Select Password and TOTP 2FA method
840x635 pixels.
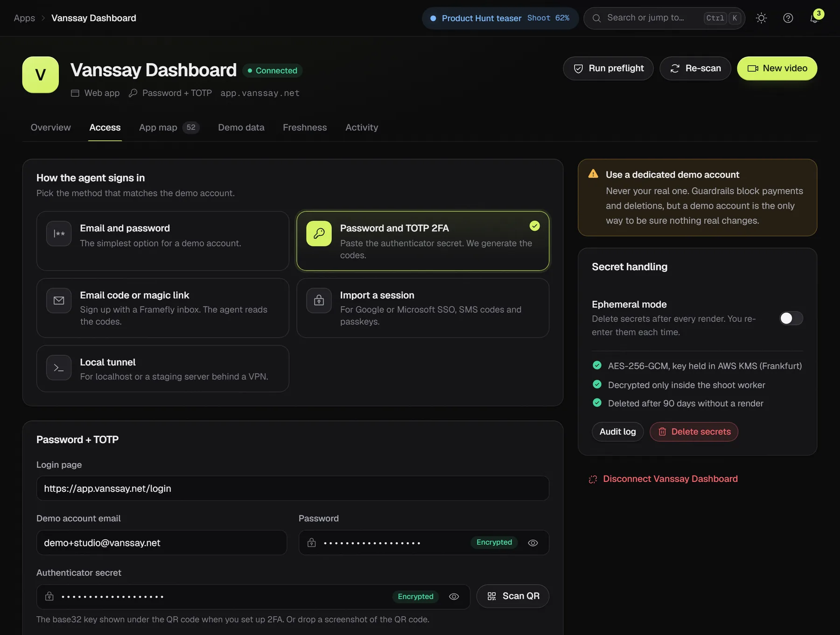[x=423, y=241]
